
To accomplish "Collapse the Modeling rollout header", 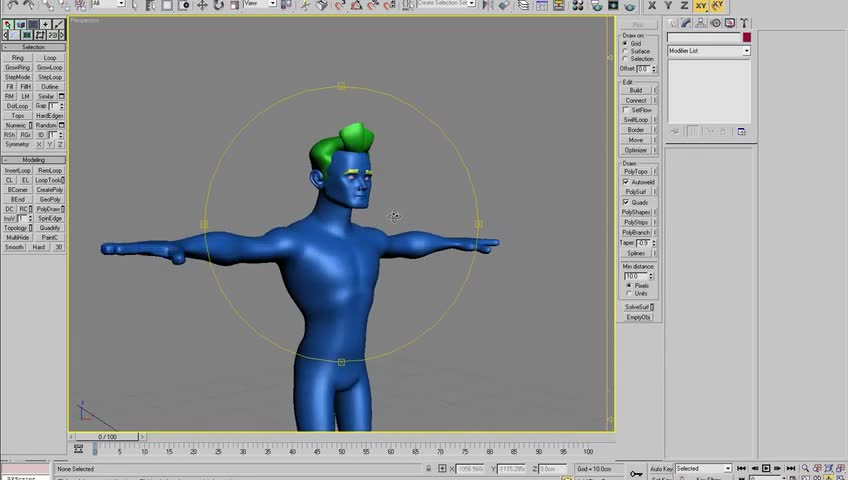I will (x=34, y=160).
